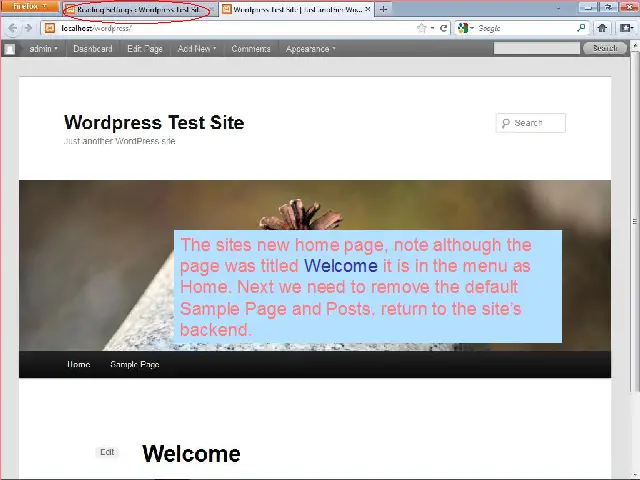Click the site favicon in address bar

pos(50,28)
